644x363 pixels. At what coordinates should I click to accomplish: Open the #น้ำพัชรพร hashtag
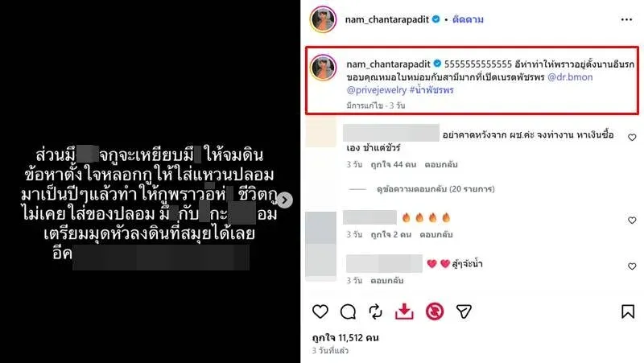(431, 90)
